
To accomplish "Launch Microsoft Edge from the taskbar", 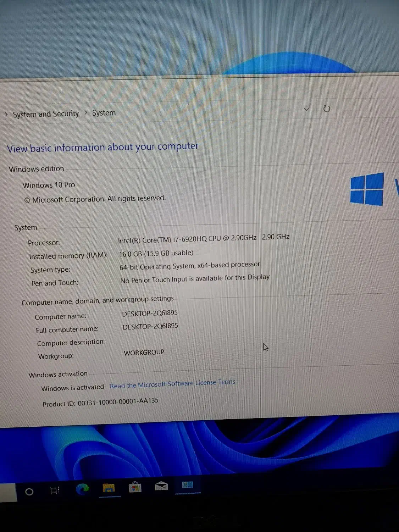I will pyautogui.click(x=82, y=489).
